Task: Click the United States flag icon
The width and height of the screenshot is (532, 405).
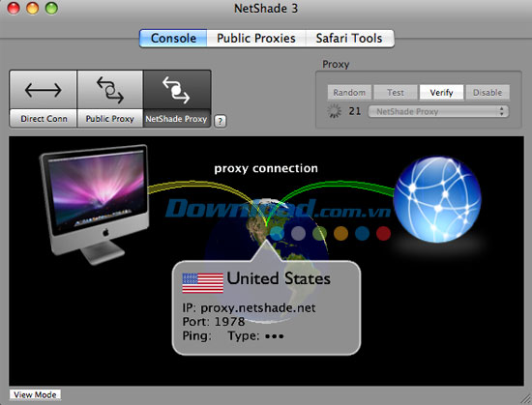Action: [x=202, y=283]
